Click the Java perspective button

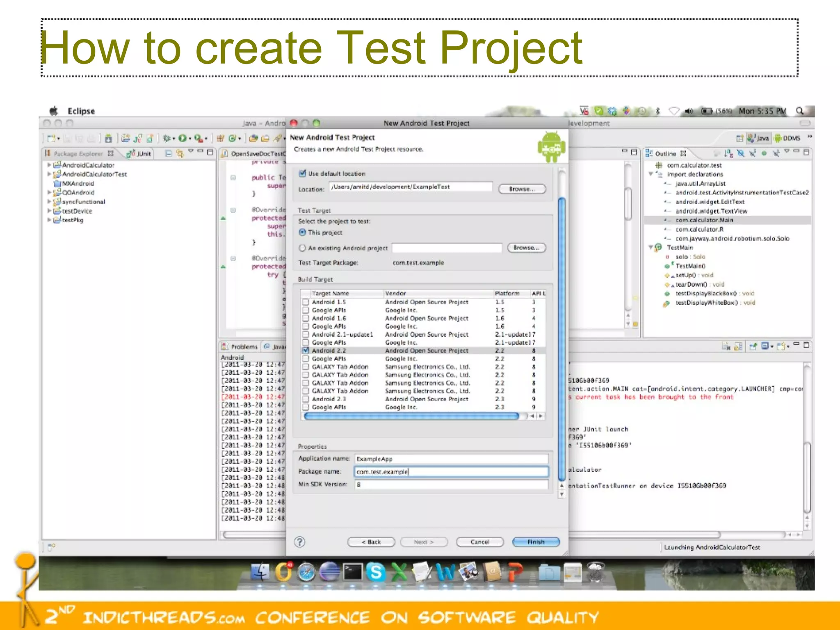pos(758,138)
